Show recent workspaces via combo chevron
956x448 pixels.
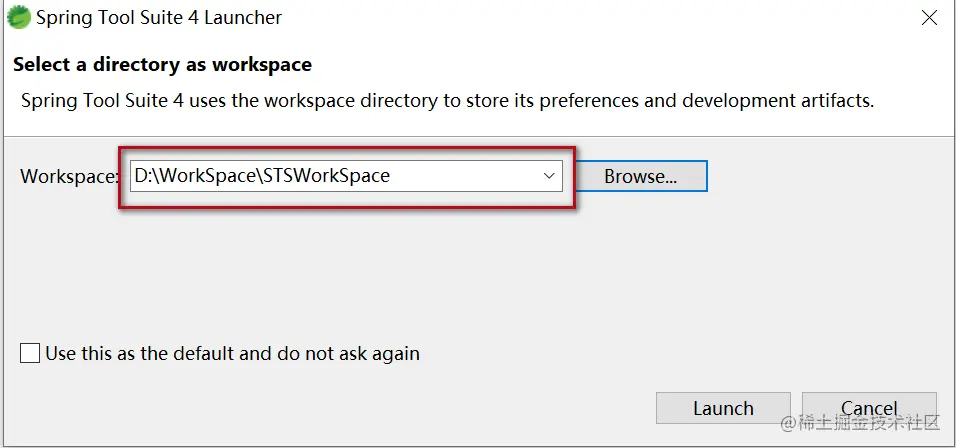[x=549, y=176]
